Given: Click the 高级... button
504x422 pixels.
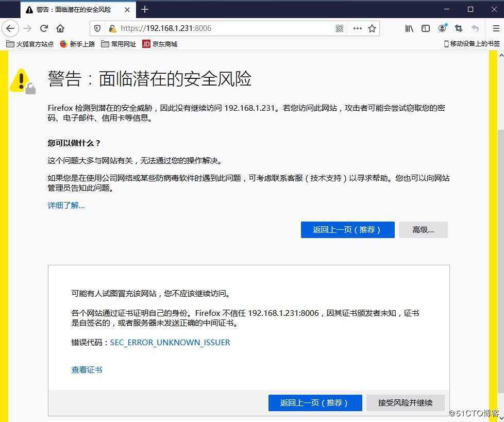Looking at the screenshot, I should (423, 230).
